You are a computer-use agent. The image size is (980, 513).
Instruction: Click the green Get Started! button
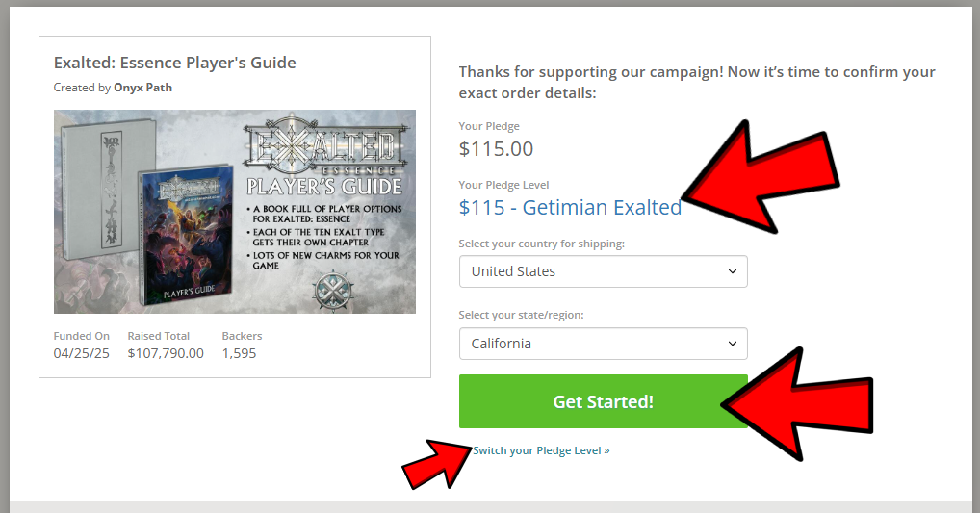pyautogui.click(x=603, y=401)
